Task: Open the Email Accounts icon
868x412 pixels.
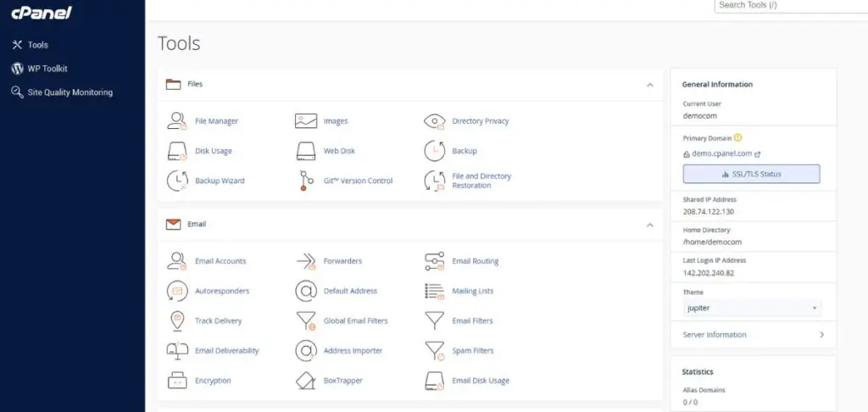Action: point(177,261)
